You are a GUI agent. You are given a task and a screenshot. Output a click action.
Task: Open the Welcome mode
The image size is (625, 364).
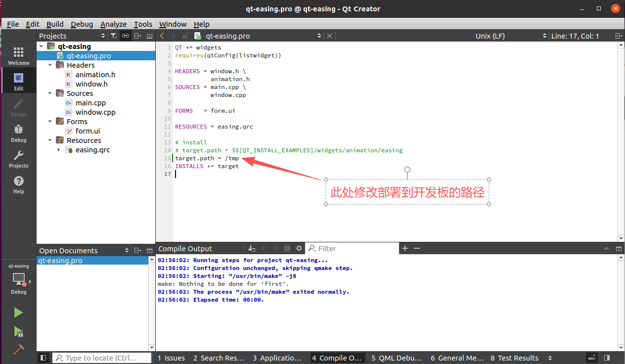point(18,56)
